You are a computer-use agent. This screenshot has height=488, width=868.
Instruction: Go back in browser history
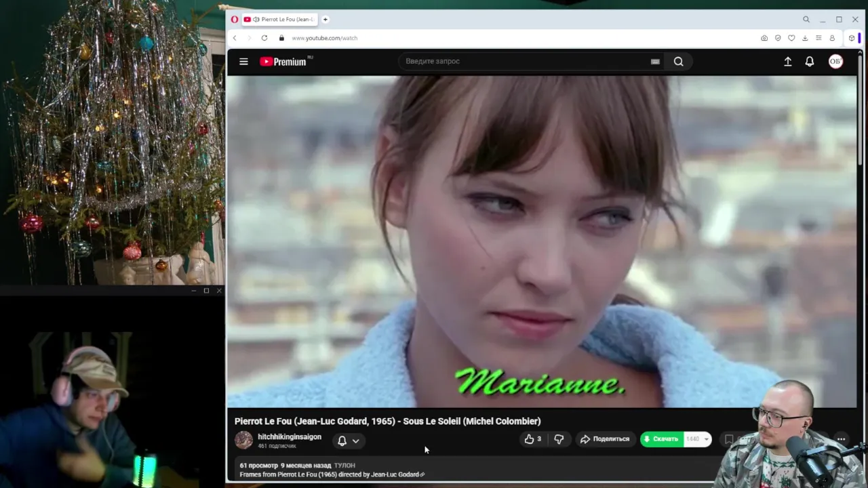pyautogui.click(x=235, y=38)
